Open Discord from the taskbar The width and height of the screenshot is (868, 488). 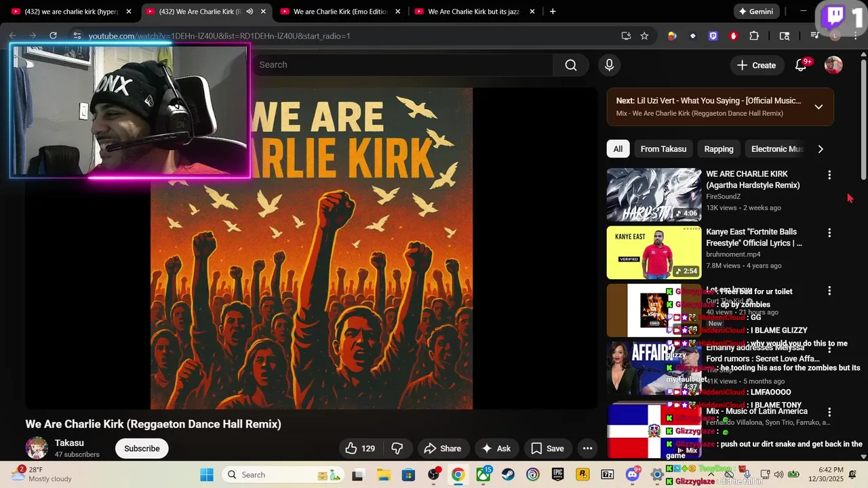[633, 474]
